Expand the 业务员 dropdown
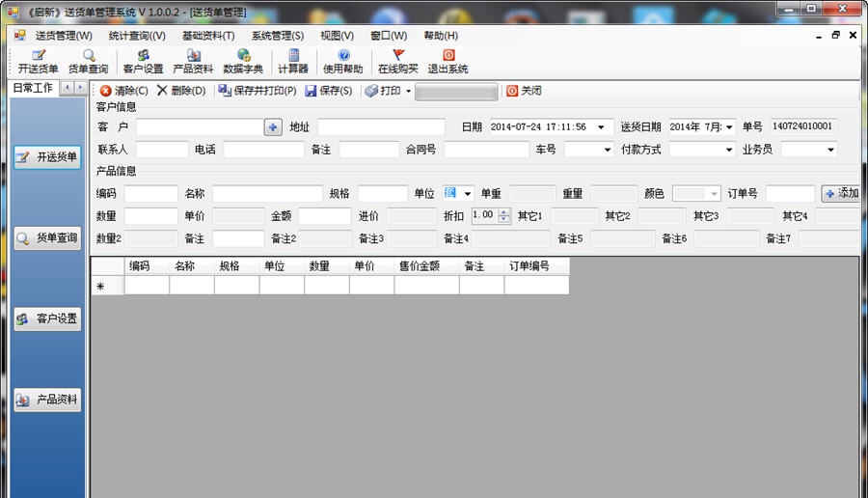This screenshot has width=868, height=498. click(x=830, y=150)
